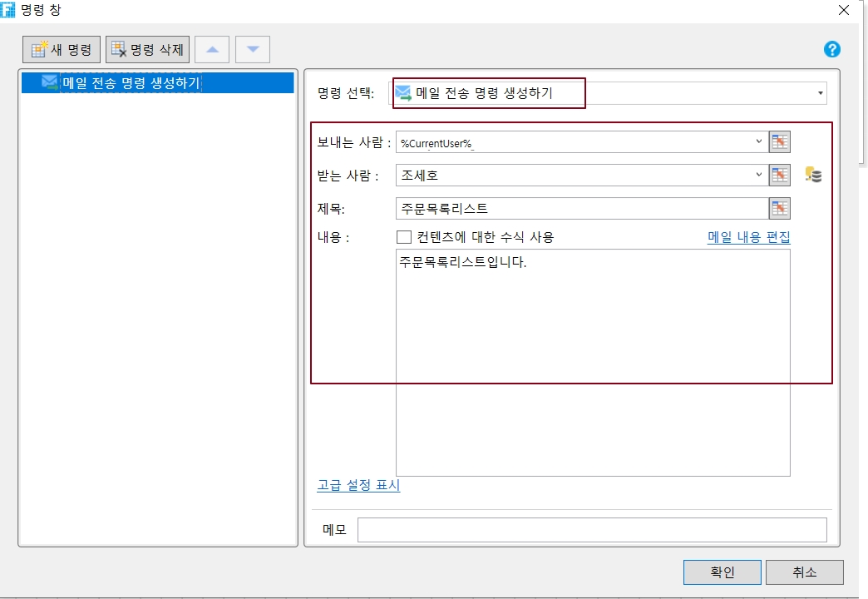Enable 컨텐츠에 대한 수식 사용 checkbox
This screenshot has width=868, height=599.
(405, 237)
